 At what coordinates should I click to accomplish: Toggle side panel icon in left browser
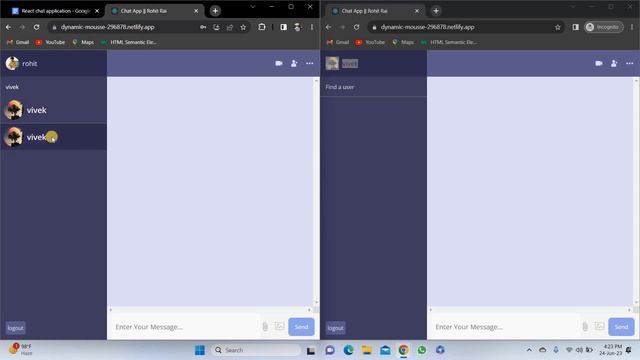tap(283, 27)
